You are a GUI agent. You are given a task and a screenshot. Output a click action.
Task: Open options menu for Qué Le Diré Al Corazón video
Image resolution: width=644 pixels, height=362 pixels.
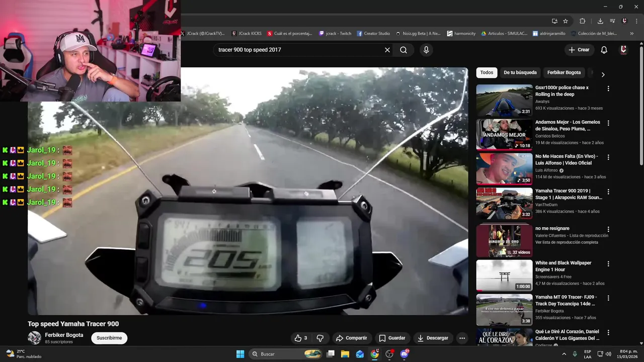click(x=608, y=333)
